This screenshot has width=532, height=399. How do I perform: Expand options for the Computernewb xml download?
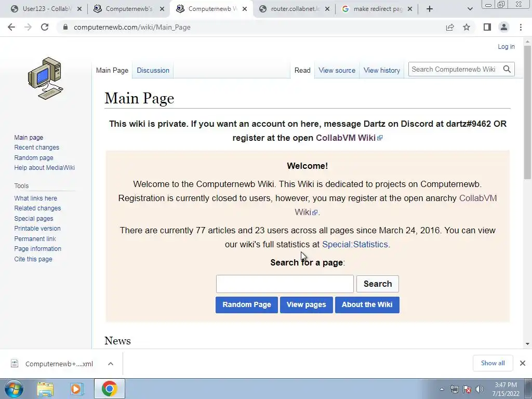(111, 364)
